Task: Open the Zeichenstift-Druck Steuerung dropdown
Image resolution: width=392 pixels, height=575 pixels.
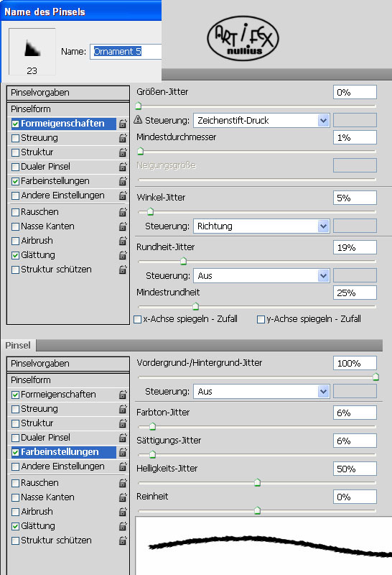Action: coord(261,120)
